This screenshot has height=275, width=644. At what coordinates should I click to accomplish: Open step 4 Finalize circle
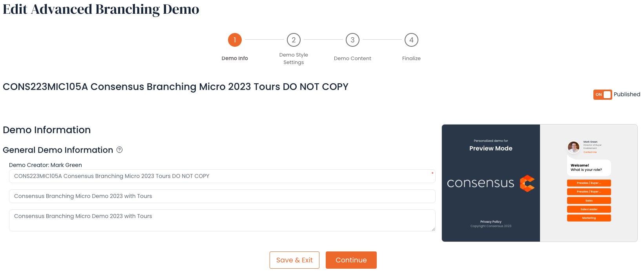pyautogui.click(x=411, y=40)
